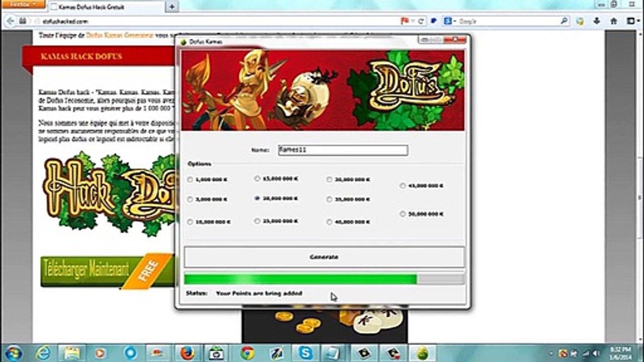The height and width of the screenshot is (362, 644).
Task: Reload the page with refresh icon
Action: pos(421,21)
